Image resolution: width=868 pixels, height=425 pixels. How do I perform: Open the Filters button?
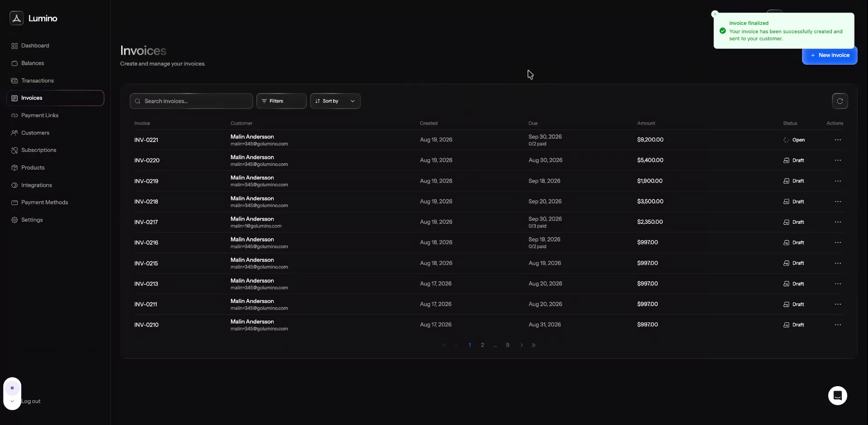click(281, 101)
